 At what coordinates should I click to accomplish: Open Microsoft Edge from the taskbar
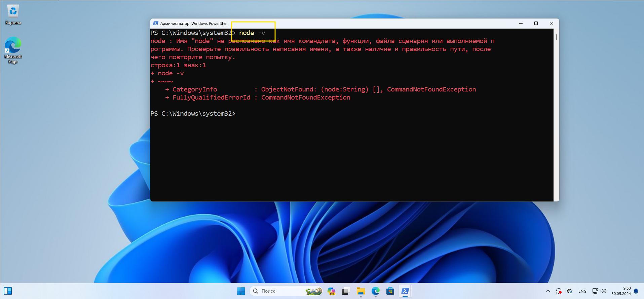click(375, 291)
